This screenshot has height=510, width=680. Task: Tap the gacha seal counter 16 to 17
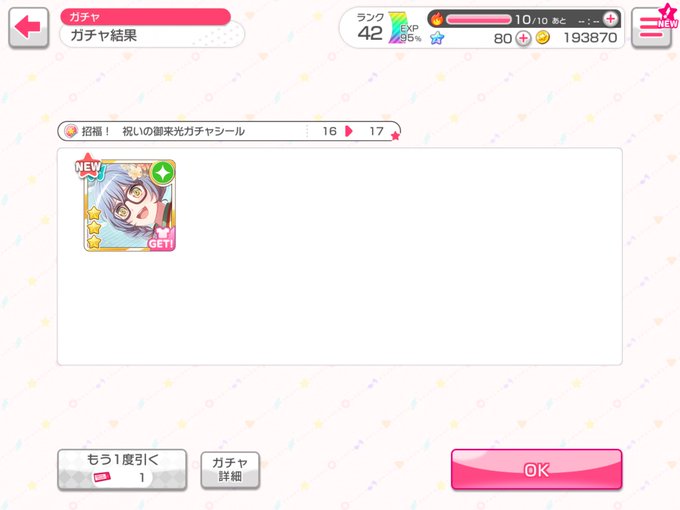coord(353,131)
